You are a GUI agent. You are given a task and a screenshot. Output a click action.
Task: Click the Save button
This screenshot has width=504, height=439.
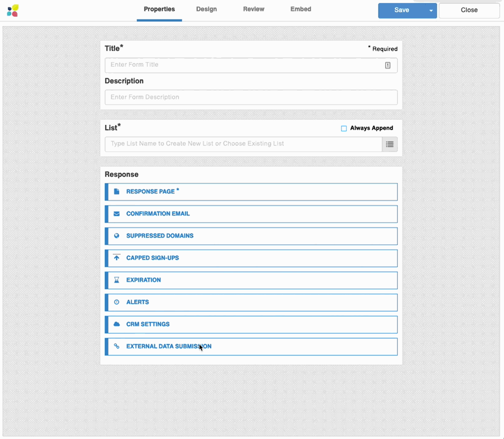click(402, 10)
